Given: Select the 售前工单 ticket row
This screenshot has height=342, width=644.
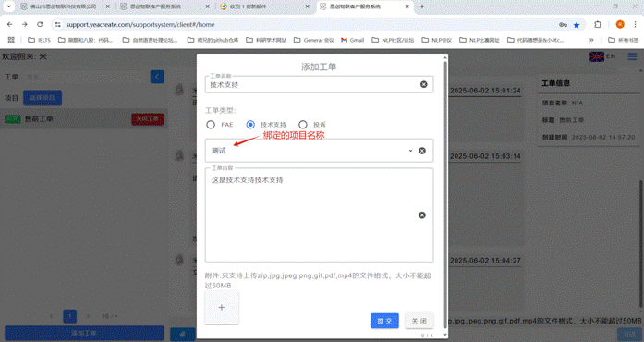Looking at the screenshot, I should 84,119.
